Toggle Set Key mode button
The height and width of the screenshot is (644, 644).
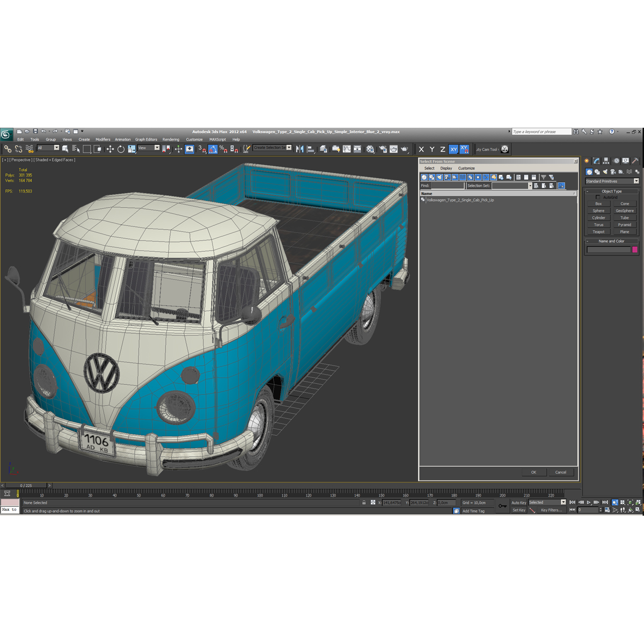519,510
